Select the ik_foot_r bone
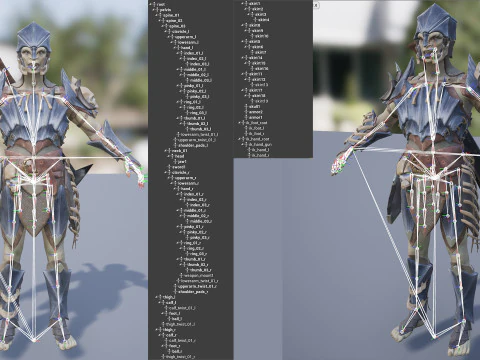 pos(257,134)
